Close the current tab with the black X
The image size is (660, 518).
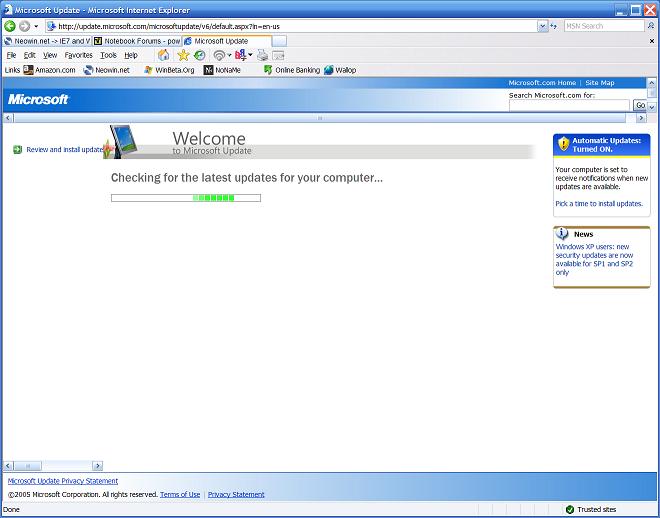tap(652, 41)
